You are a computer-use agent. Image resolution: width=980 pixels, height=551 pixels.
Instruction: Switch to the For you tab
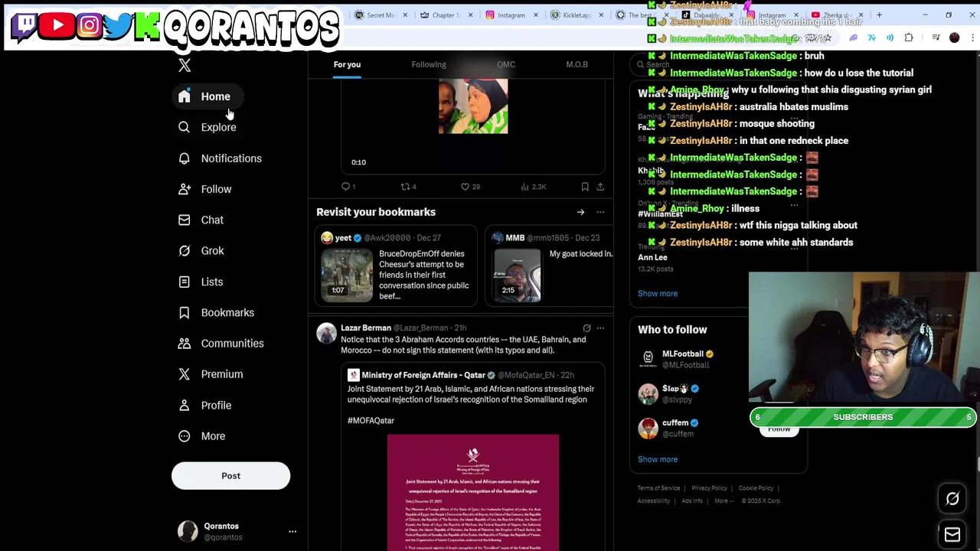347,64
